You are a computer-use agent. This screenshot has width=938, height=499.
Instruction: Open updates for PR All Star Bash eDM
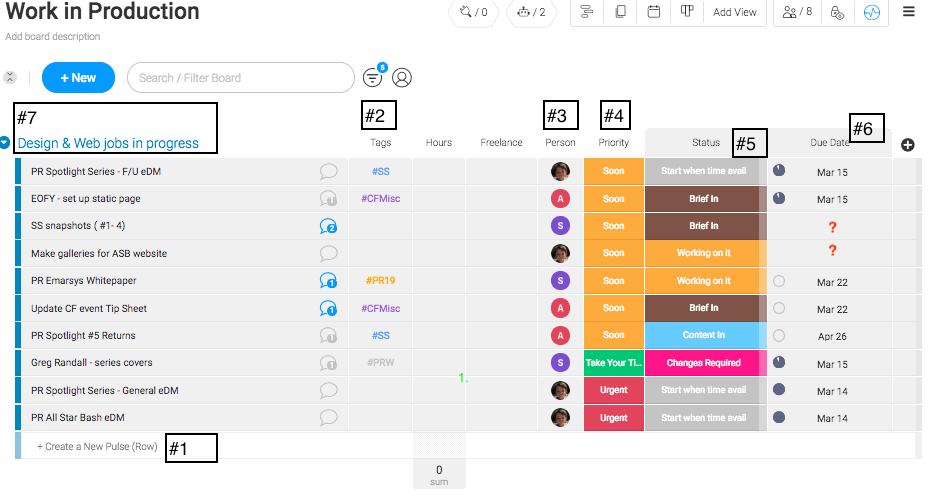[328, 417]
